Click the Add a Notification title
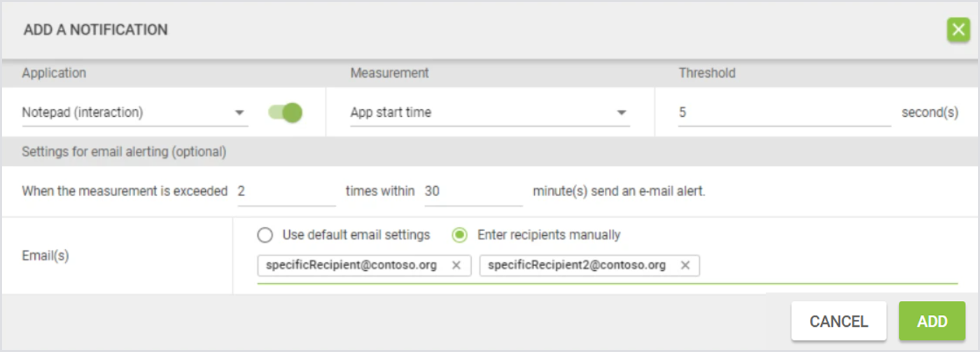The height and width of the screenshot is (352, 980). 95,30
